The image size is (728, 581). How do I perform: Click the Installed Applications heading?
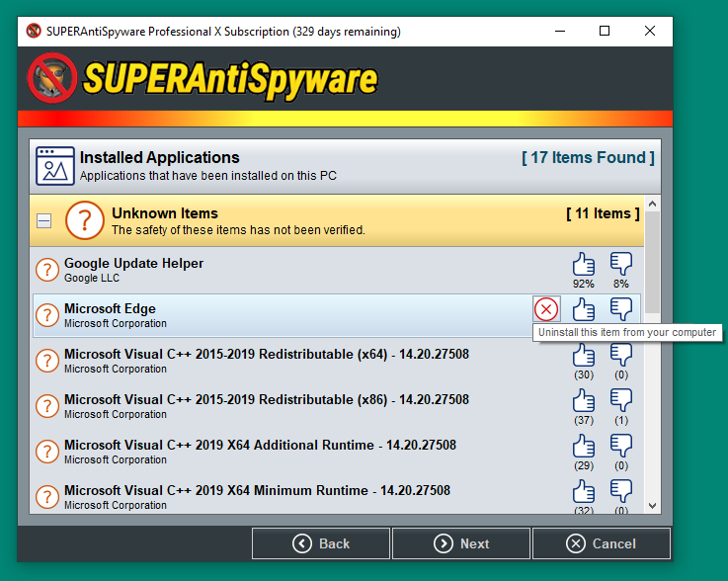160,157
